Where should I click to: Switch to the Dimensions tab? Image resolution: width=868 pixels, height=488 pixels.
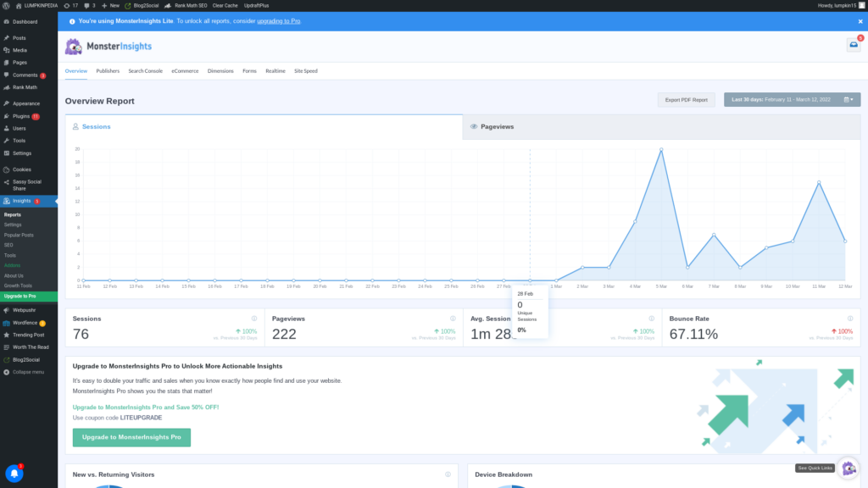tap(220, 71)
